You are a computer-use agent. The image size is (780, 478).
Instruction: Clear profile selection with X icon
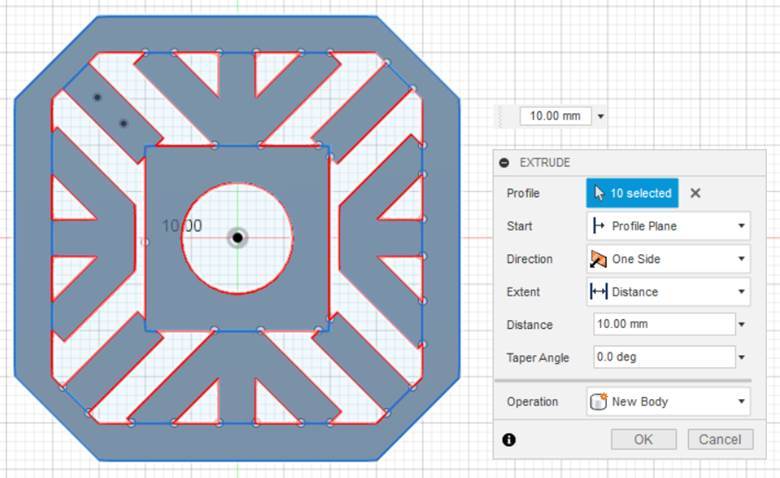[x=695, y=193]
